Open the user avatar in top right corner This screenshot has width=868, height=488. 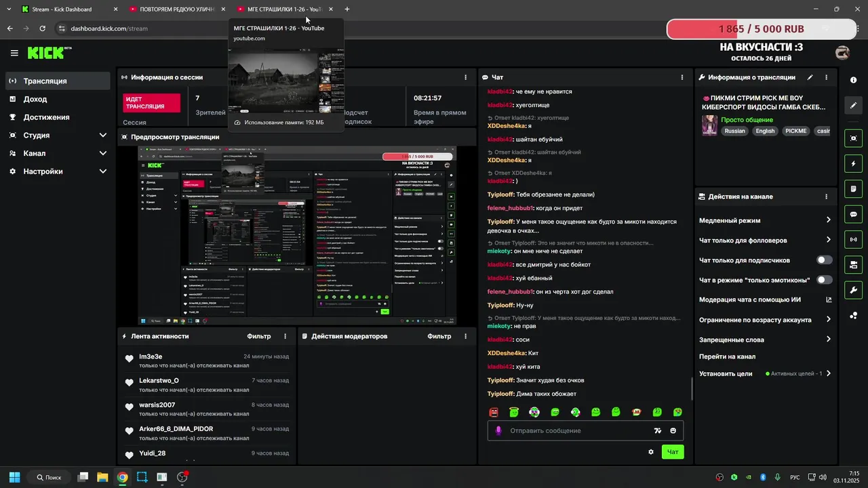point(842,52)
